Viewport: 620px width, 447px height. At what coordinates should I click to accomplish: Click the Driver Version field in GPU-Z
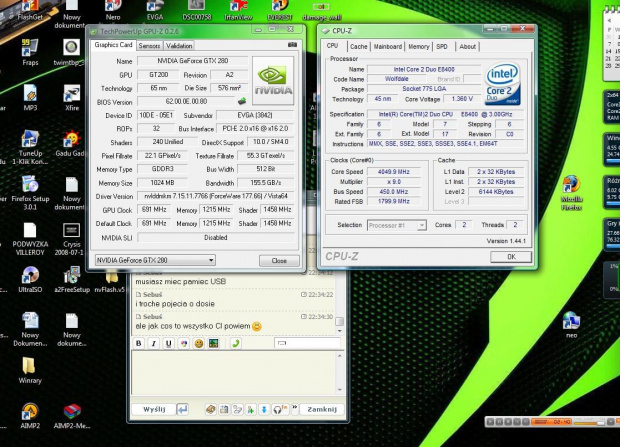pyautogui.click(x=216, y=196)
